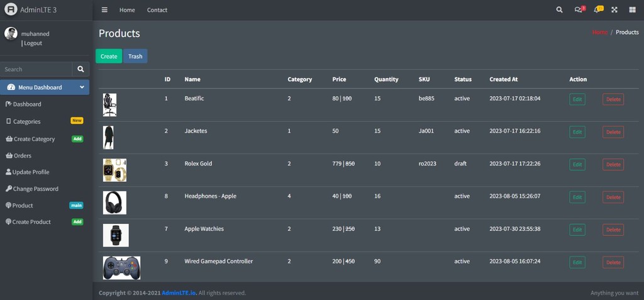Edit the Wired Gamepad Controller product
The height and width of the screenshot is (300, 644).
pyautogui.click(x=577, y=262)
